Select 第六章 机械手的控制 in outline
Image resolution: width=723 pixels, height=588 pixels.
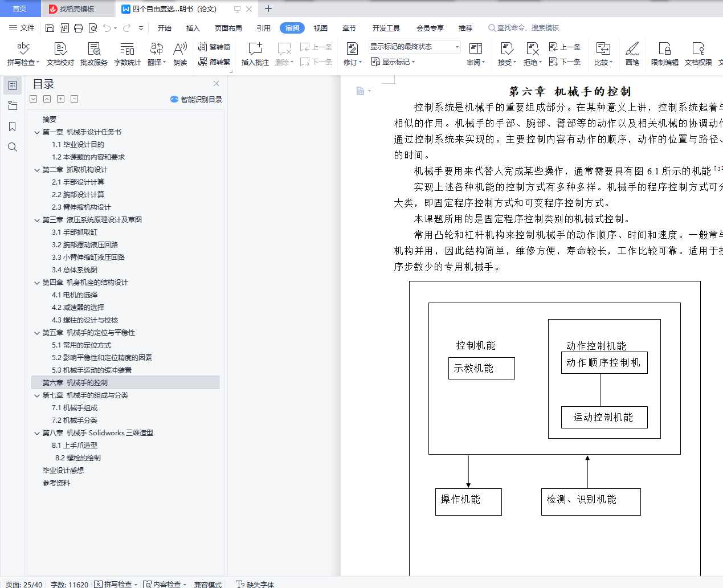pos(125,383)
